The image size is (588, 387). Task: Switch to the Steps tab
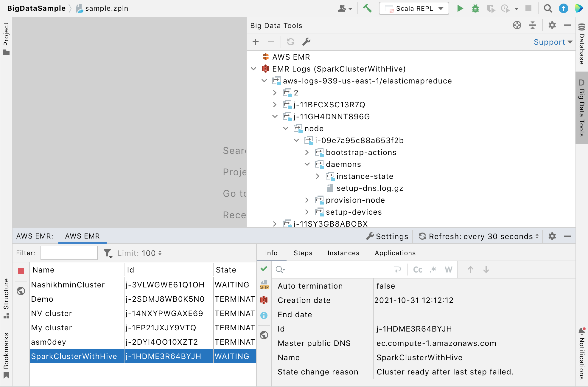303,253
